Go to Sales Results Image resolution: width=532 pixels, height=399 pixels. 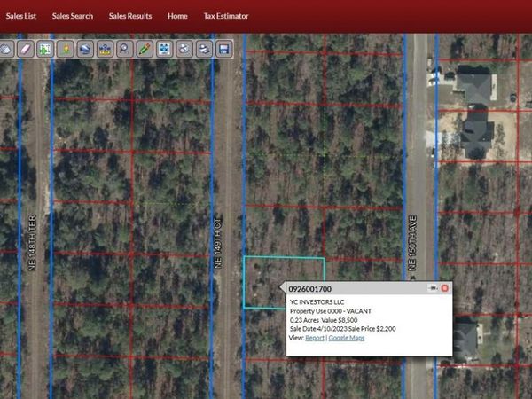point(130,16)
